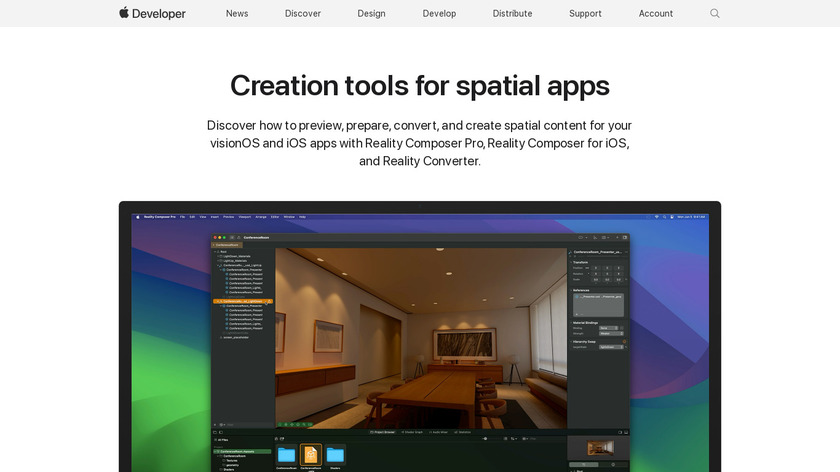840x472 pixels.
Task: Click the Apple Developer logo
Action: tap(152, 13)
